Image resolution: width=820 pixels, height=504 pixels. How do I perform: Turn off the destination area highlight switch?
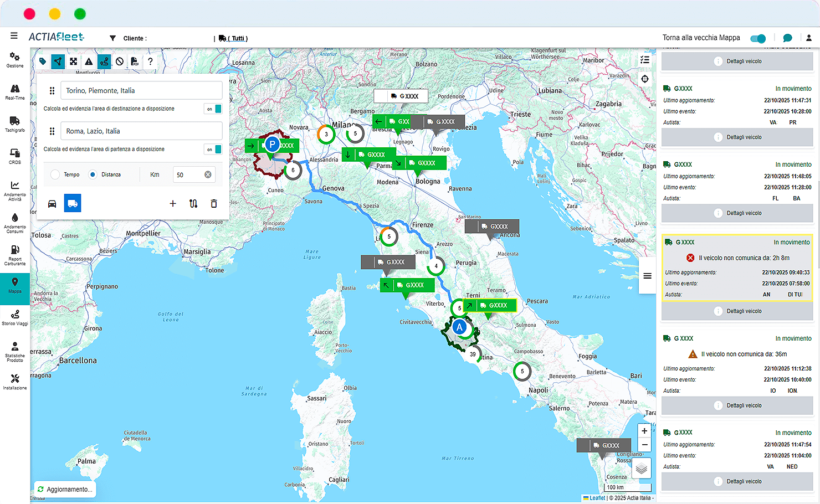tap(213, 109)
